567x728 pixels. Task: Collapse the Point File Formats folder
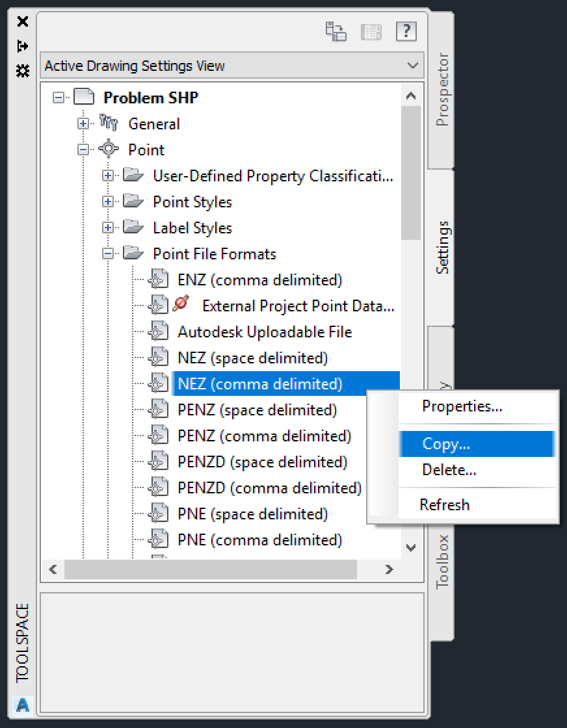tap(108, 254)
